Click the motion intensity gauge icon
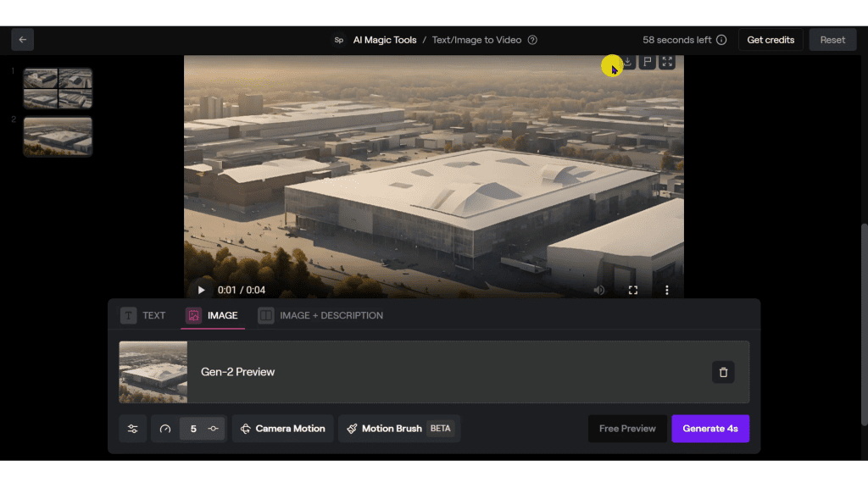 [165, 429]
